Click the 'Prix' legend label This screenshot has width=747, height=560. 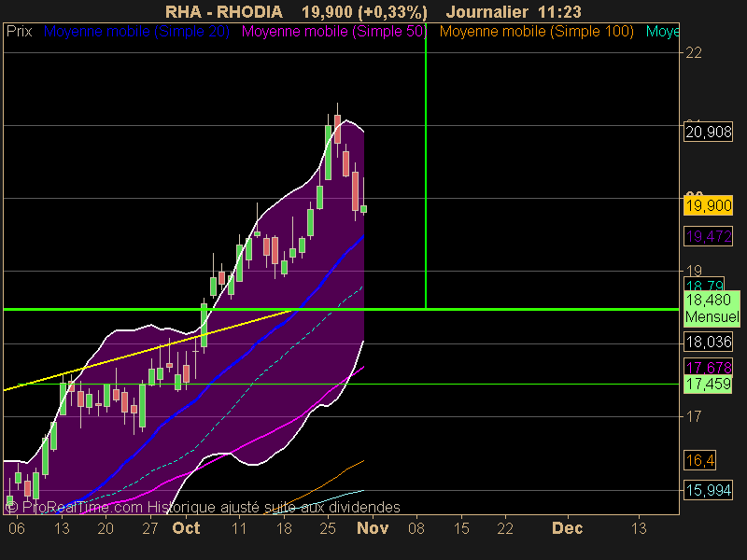19,32
